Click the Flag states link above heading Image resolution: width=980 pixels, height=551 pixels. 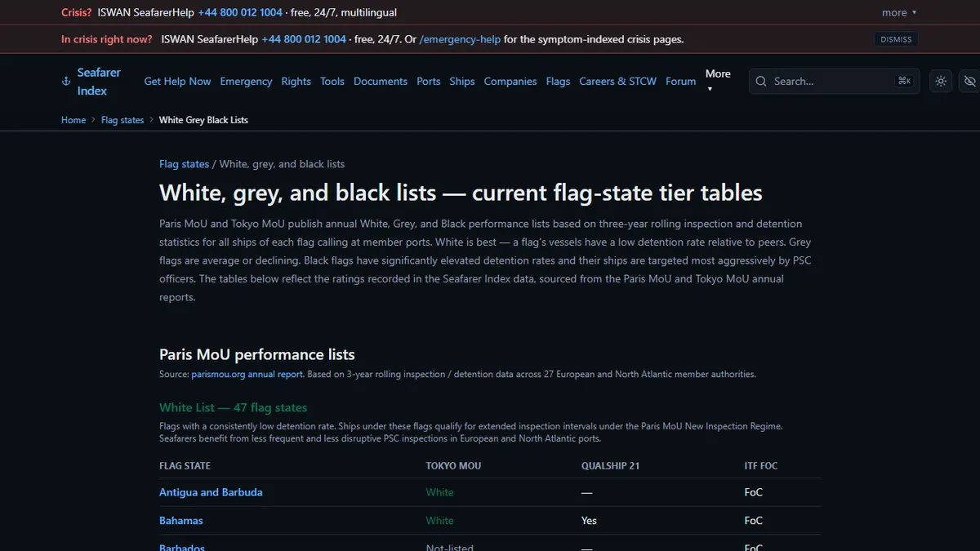tap(184, 164)
